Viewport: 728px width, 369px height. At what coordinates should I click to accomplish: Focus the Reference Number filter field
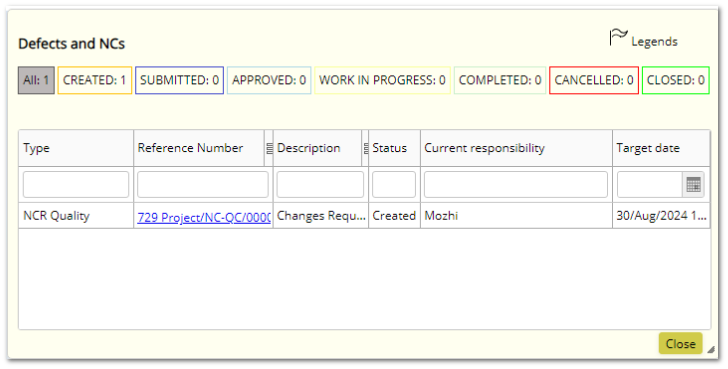coord(203,185)
